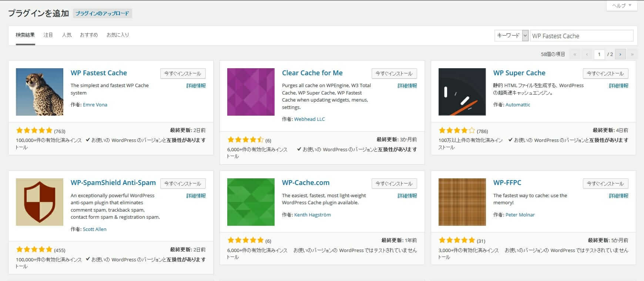
Task: Install WP-FFPC plugin now
Action: tap(606, 184)
